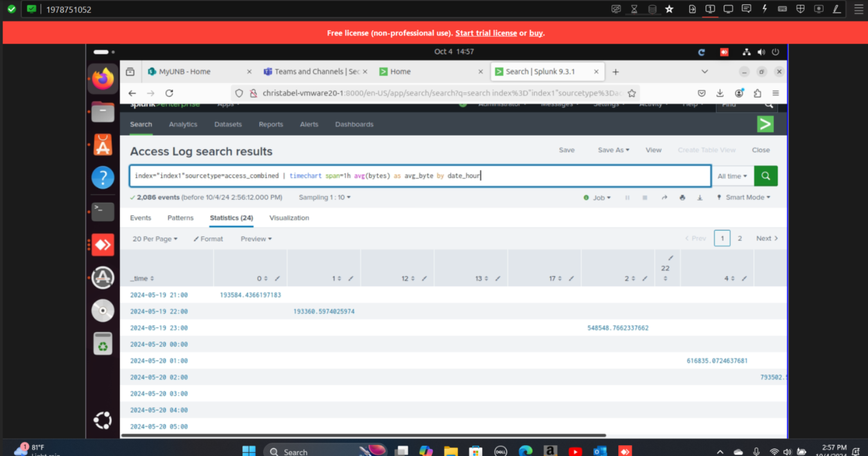Reload the Splunk page

(x=169, y=93)
